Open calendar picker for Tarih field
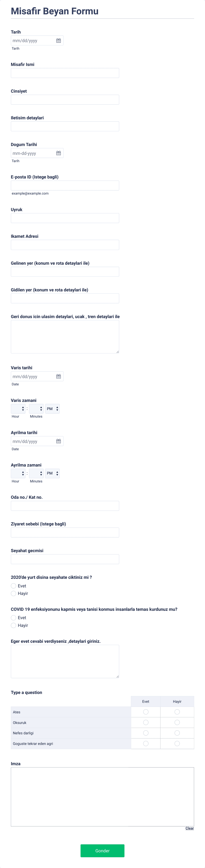 point(59,40)
